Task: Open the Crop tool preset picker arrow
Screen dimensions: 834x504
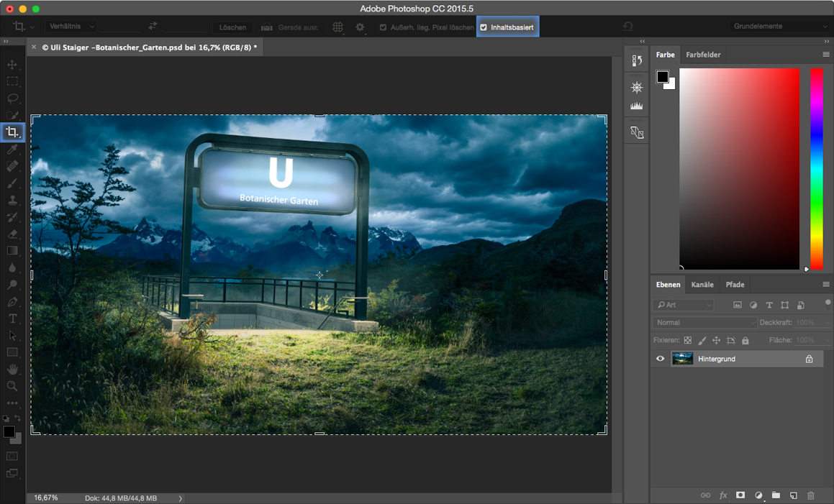Action: pyautogui.click(x=32, y=27)
